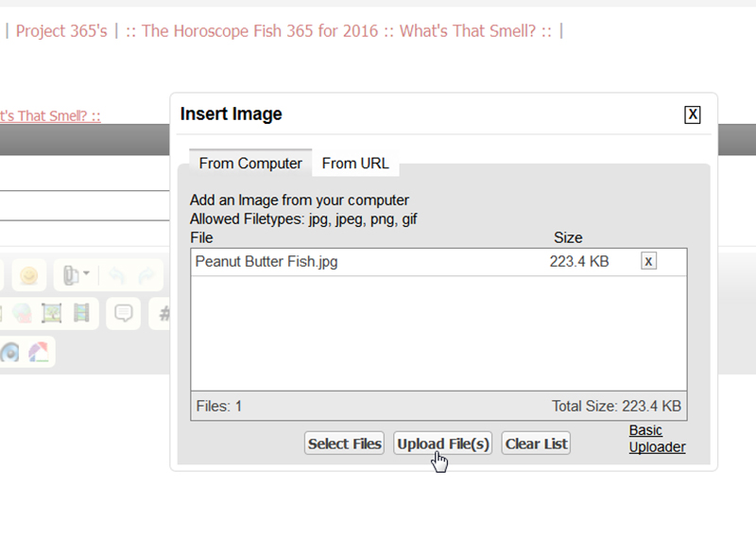Image resolution: width=756 pixels, height=540 pixels.
Task: Open the attachments dropdown arrow
Action: [86, 275]
